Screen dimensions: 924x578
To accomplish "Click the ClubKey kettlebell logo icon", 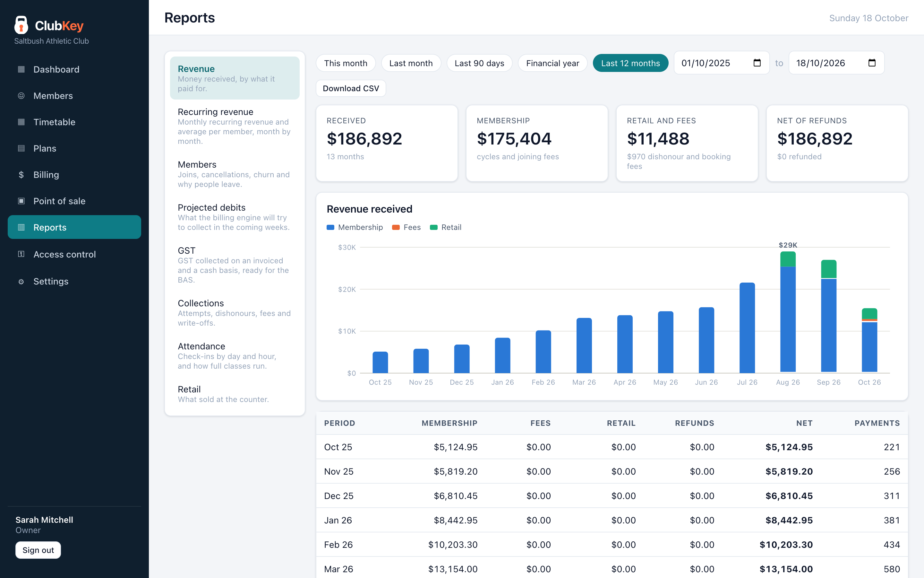I will click(x=21, y=25).
